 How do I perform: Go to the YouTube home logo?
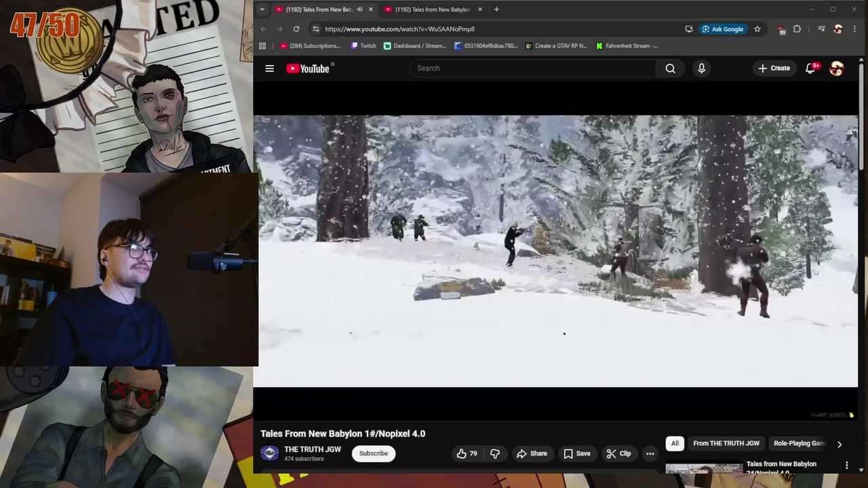coord(308,68)
